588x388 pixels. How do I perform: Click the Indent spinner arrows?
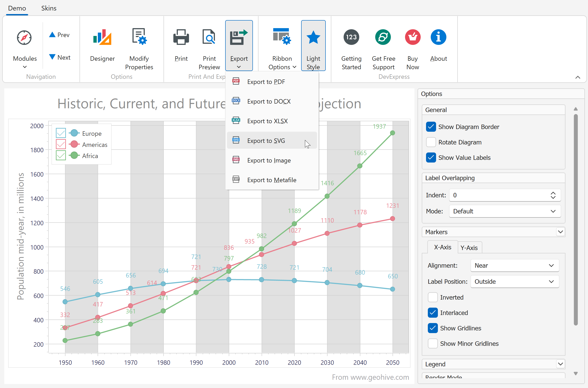coord(553,195)
